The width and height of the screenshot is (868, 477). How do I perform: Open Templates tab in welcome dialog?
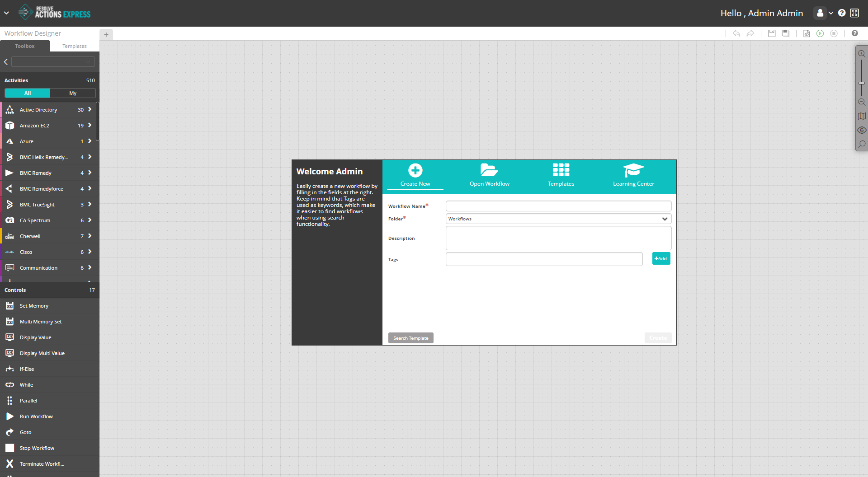[561, 175]
